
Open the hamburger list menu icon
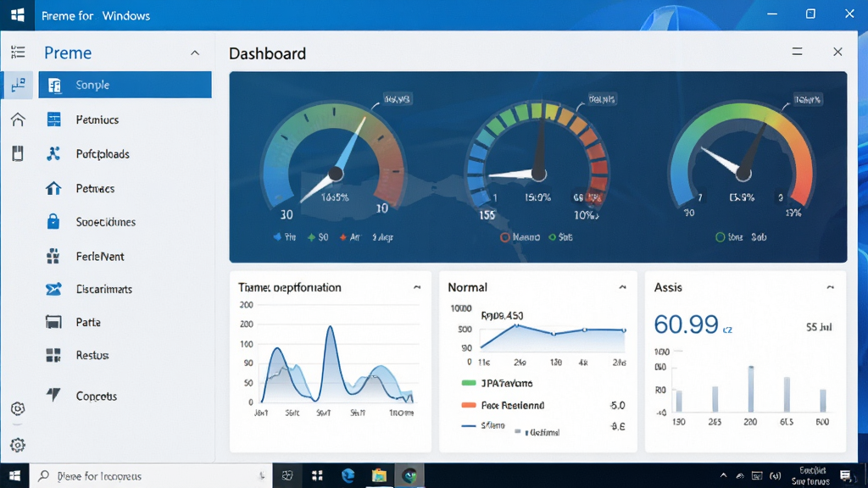point(18,52)
